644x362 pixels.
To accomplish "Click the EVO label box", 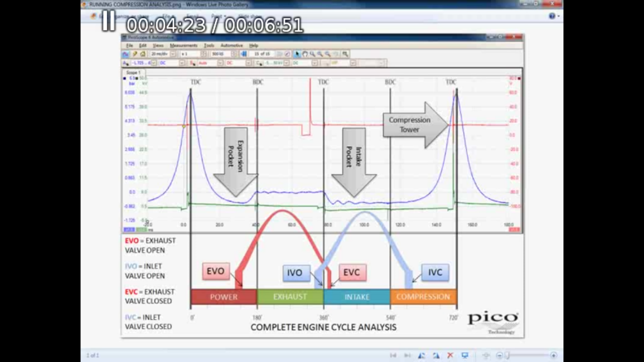I will (216, 271).
